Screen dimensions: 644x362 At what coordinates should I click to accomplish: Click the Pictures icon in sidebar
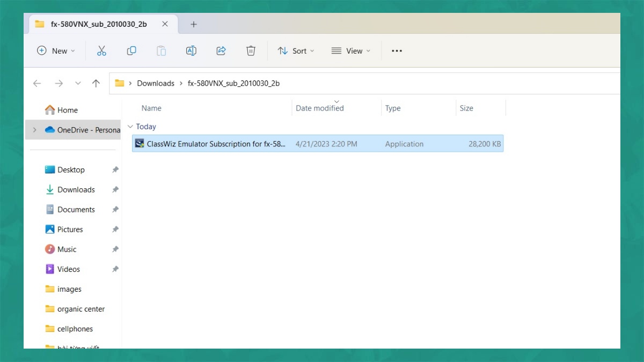click(x=50, y=229)
